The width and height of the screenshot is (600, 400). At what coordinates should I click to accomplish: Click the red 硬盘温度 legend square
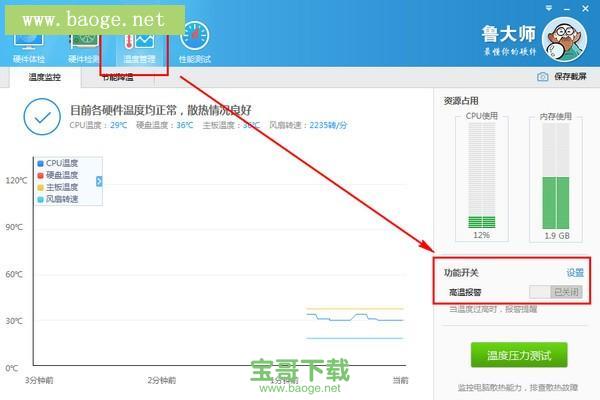41,176
